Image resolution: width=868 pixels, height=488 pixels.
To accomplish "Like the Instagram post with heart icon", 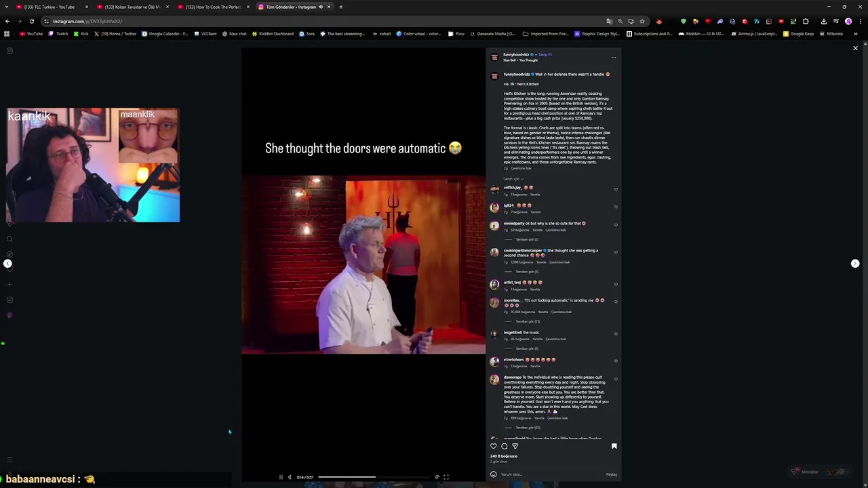I will 494,446.
